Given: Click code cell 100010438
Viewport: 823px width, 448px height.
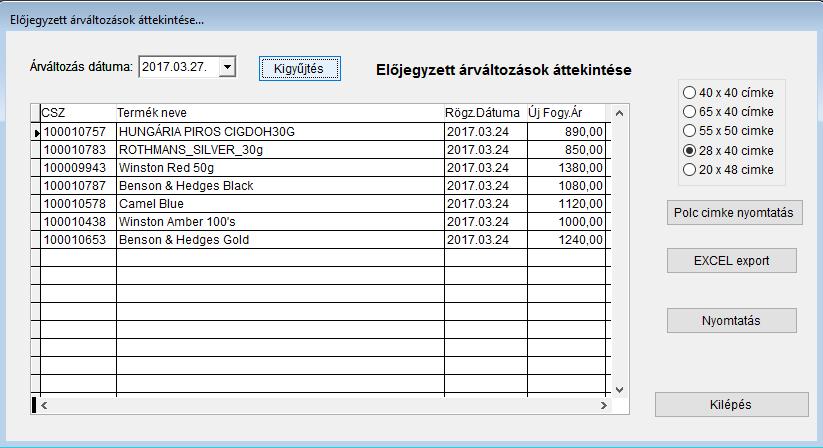Looking at the screenshot, I should [x=78, y=222].
